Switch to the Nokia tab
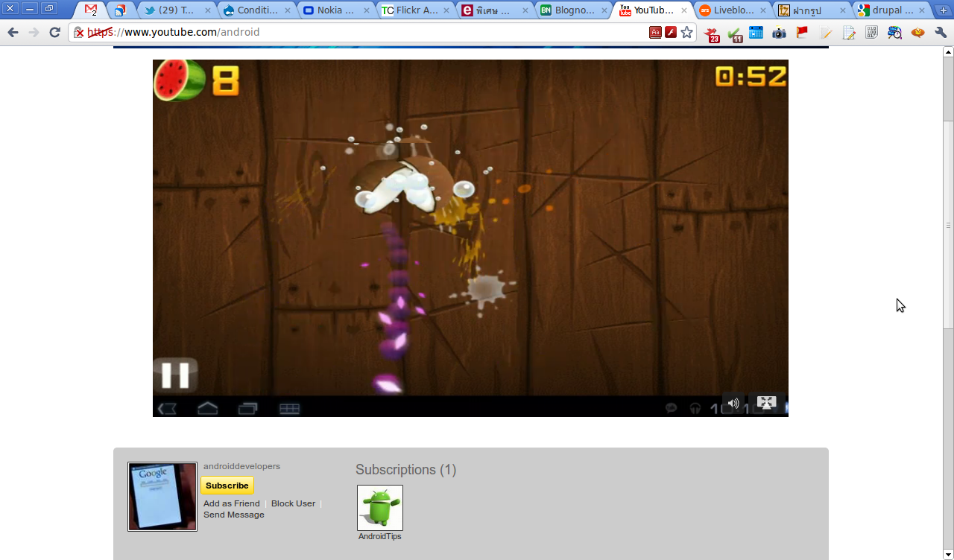Screen dimensions: 954x560 pos(335,10)
